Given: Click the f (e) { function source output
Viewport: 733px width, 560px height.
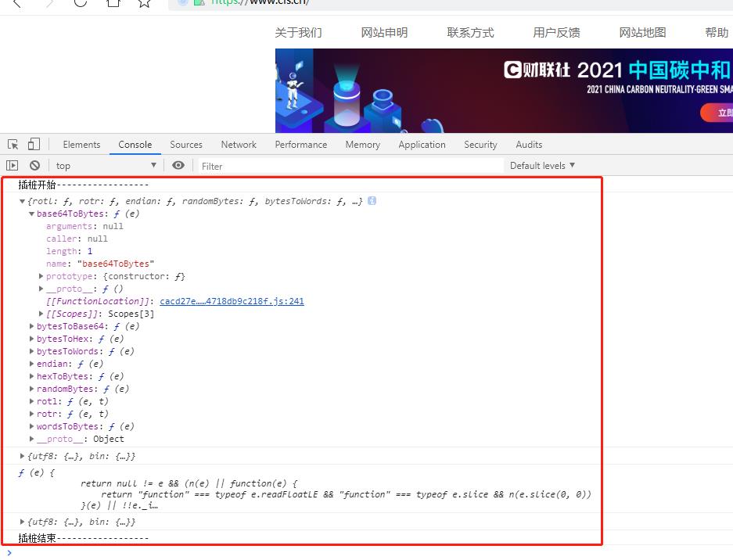Looking at the screenshot, I should tap(305, 489).
